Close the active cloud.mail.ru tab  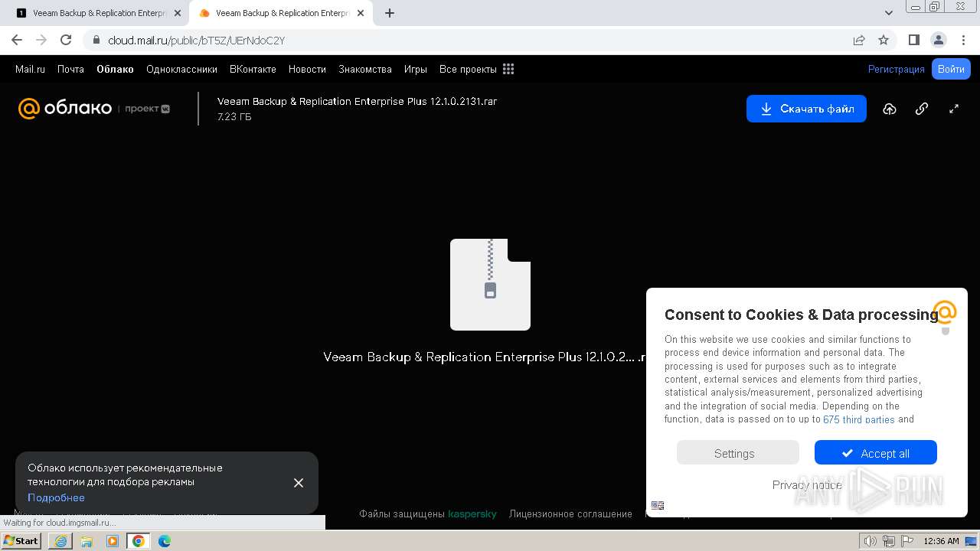[361, 13]
